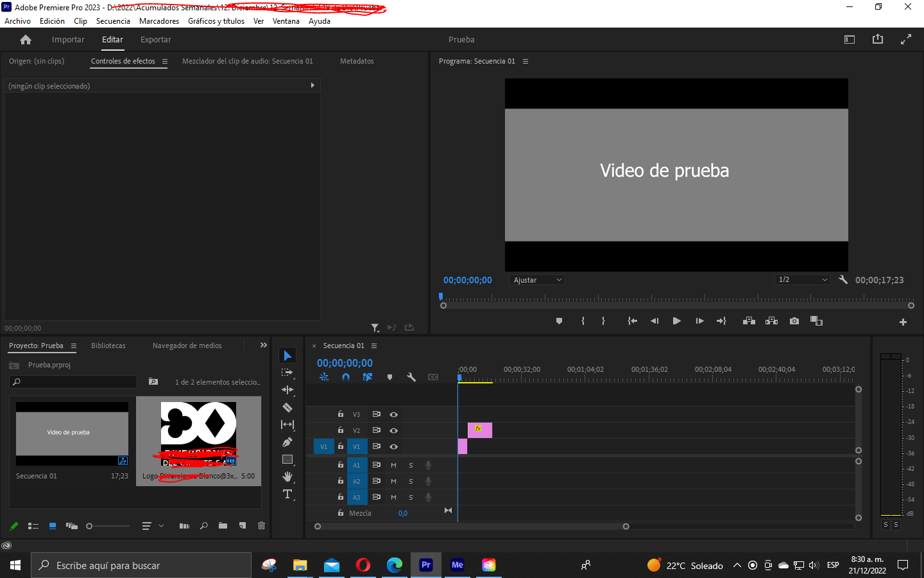The width and height of the screenshot is (924, 578).
Task: Toggle Snap in the timeline
Action: tap(346, 378)
